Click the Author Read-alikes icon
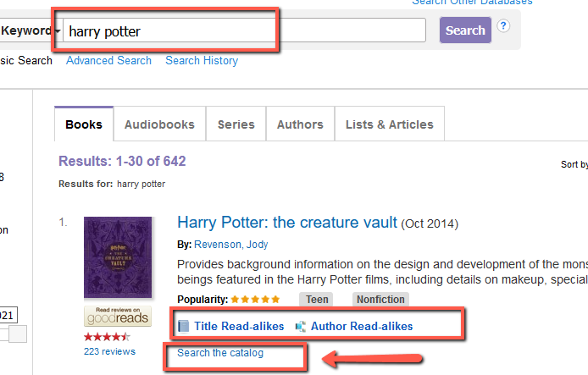This screenshot has height=375, width=588. point(301,326)
